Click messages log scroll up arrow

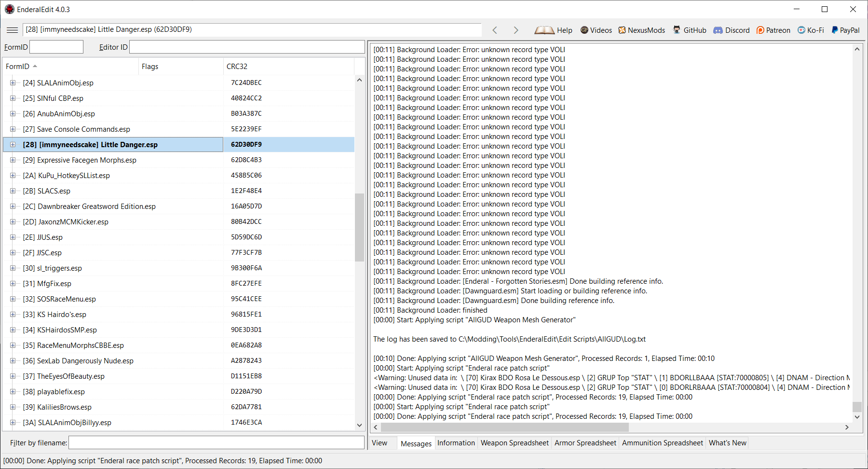[x=857, y=49]
